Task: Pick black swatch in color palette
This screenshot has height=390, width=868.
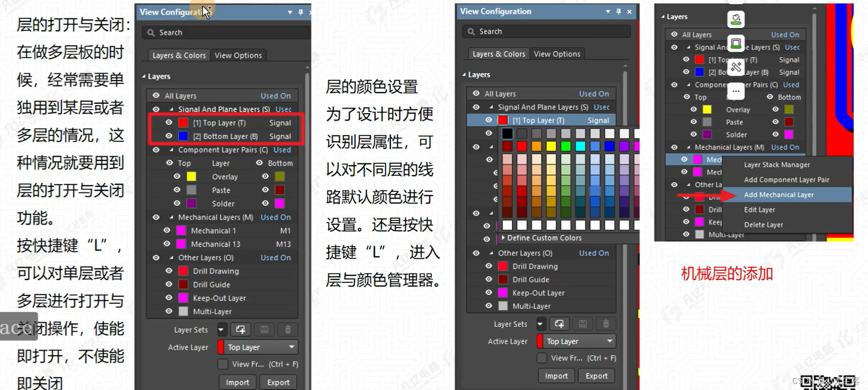Action: pos(507,133)
